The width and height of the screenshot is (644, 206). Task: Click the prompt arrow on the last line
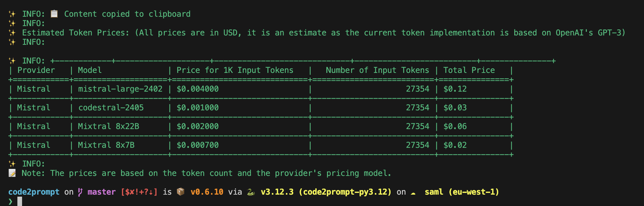click(10, 201)
